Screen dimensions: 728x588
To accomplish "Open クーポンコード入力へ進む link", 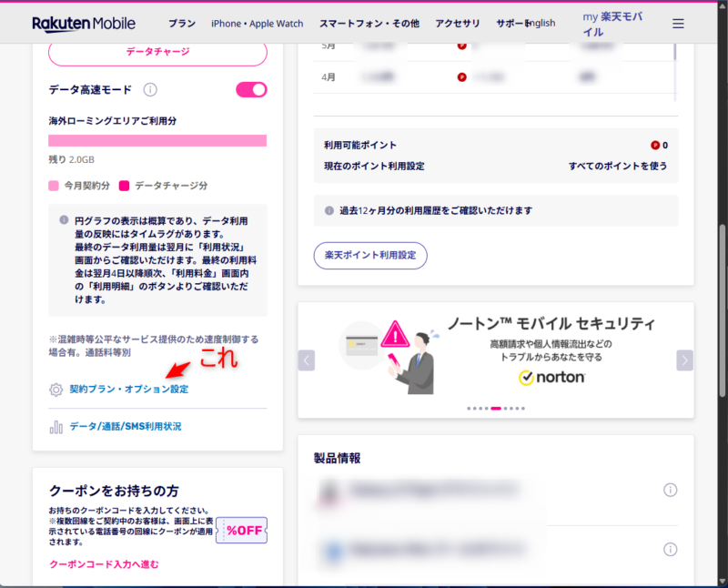I will [x=104, y=564].
